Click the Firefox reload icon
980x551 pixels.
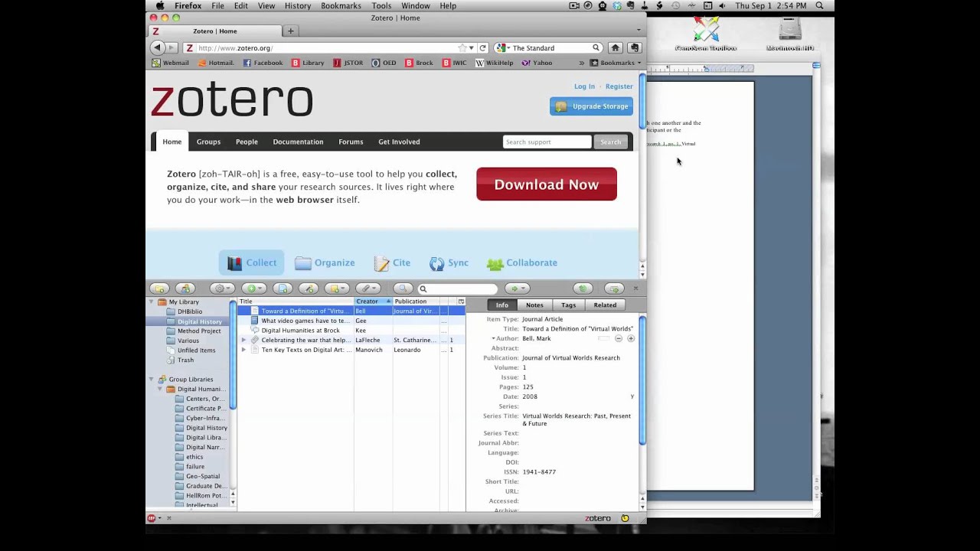click(482, 48)
